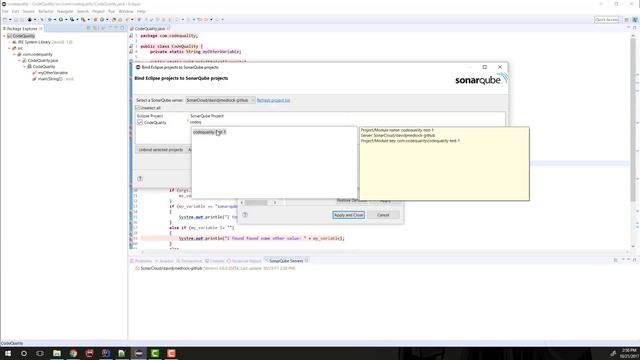Click the green C app taskbar icon

point(155,353)
